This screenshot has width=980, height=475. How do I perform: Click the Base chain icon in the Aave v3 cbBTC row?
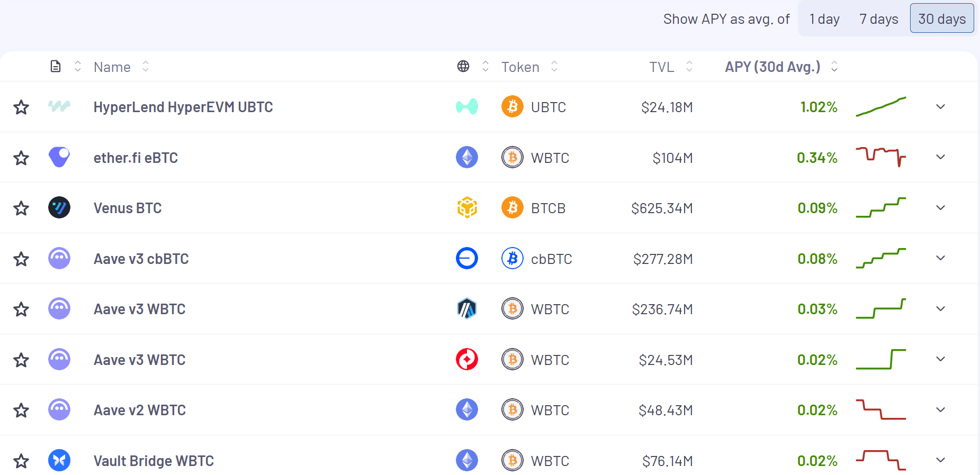pyautogui.click(x=467, y=258)
